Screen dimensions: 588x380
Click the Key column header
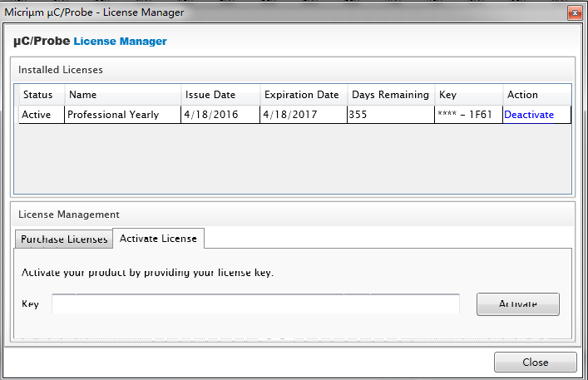coord(469,95)
